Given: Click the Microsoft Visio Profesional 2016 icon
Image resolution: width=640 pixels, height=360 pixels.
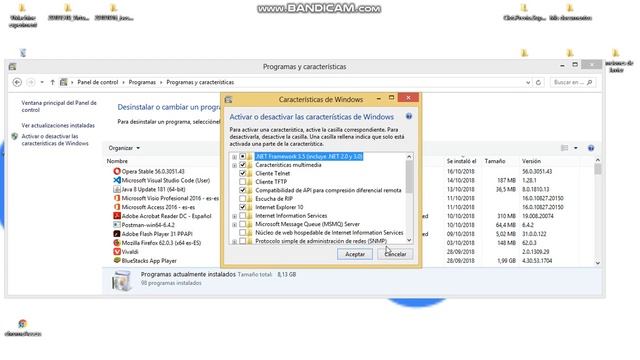Looking at the screenshot, I should click(x=117, y=198).
